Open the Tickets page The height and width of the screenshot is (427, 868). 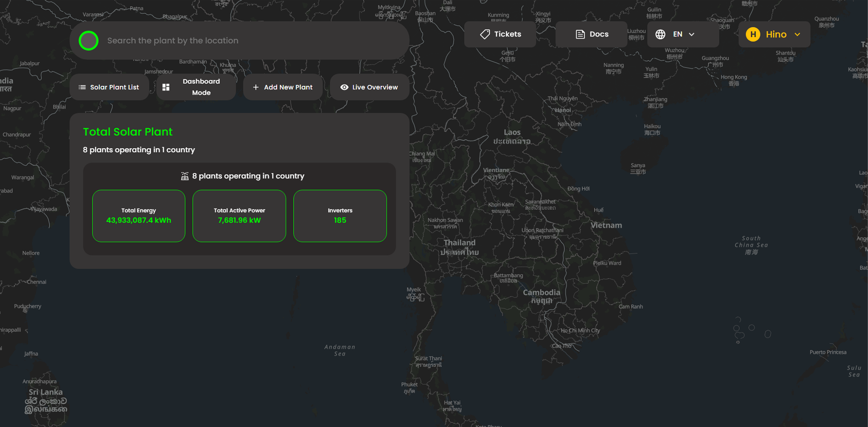pyautogui.click(x=507, y=34)
